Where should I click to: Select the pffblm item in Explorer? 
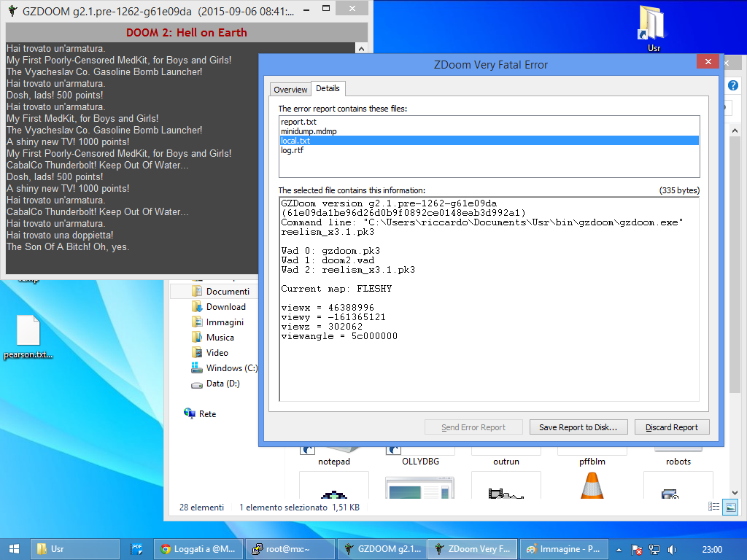pos(592,457)
